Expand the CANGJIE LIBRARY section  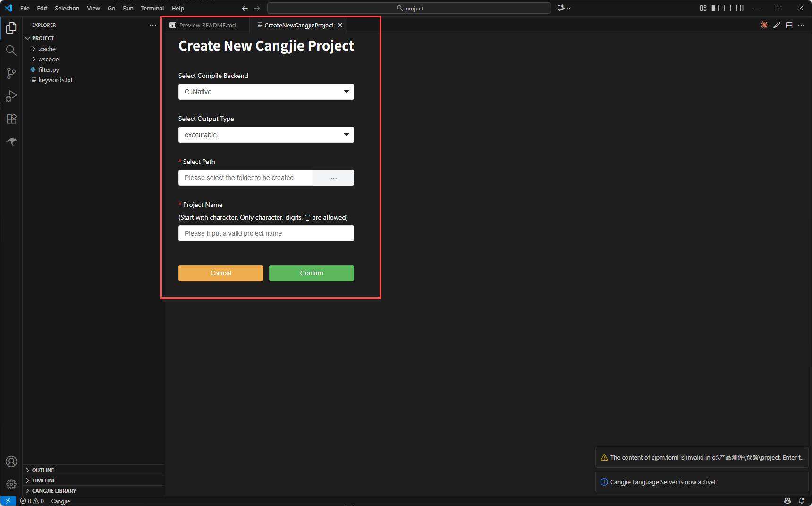93,491
